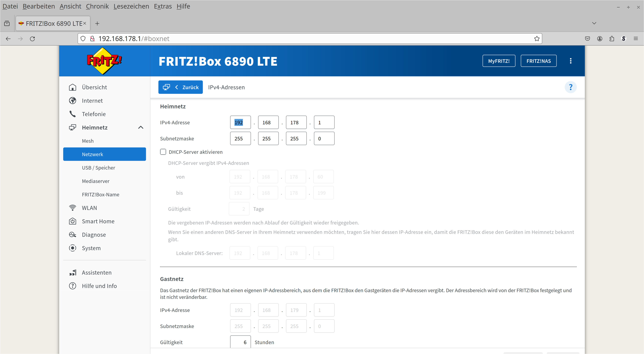The width and height of the screenshot is (644, 354).
Task: Reload the page
Action: (33, 39)
